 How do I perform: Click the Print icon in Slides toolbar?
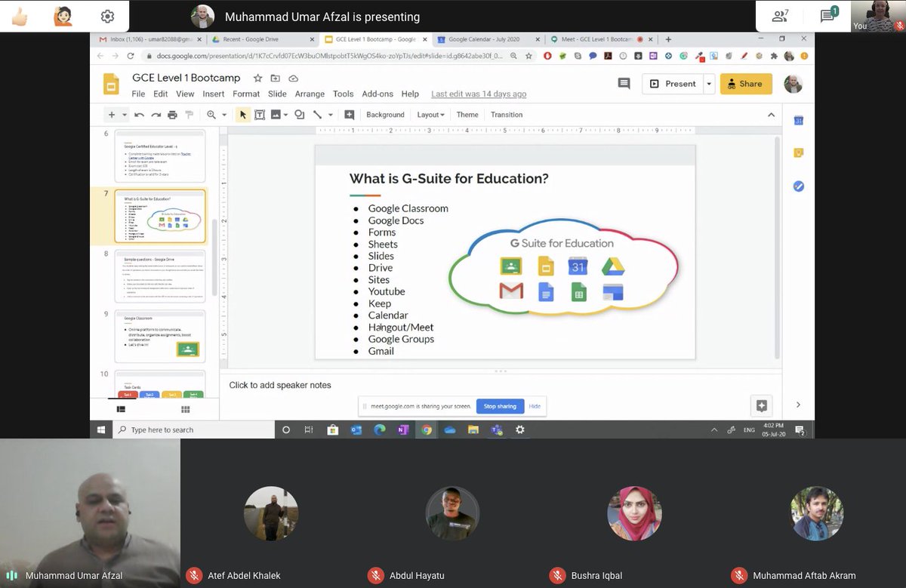point(172,115)
